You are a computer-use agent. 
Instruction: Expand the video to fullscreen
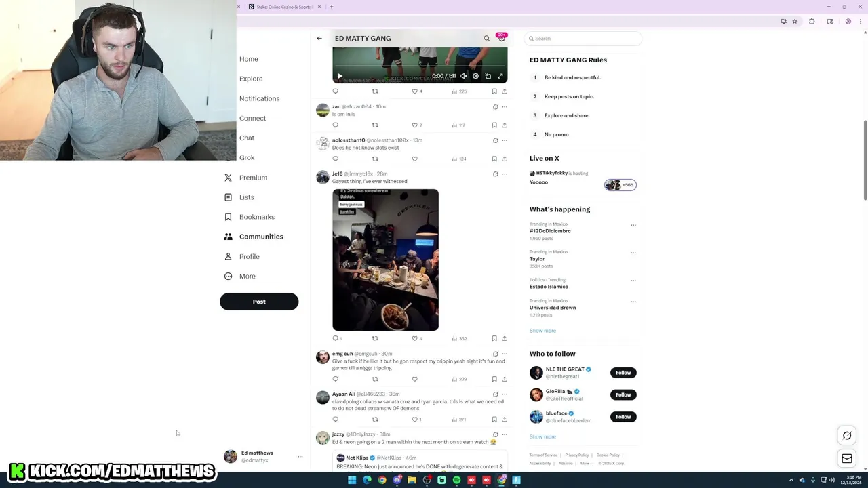[500, 76]
